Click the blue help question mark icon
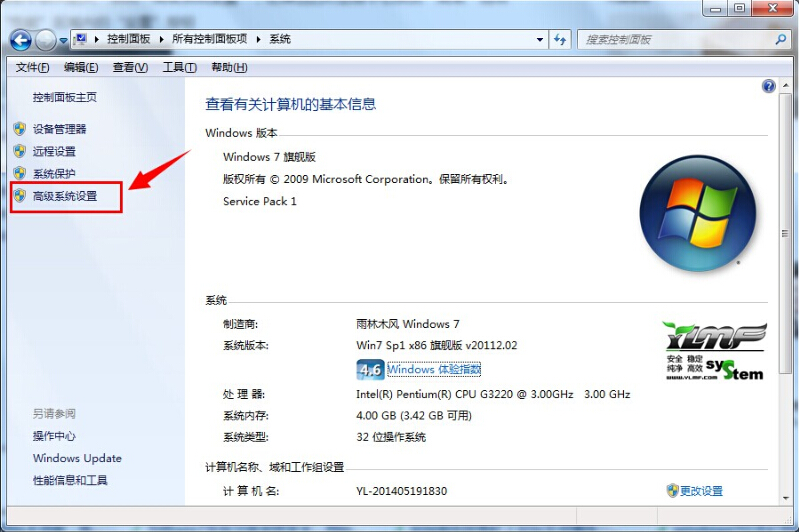 point(769,87)
